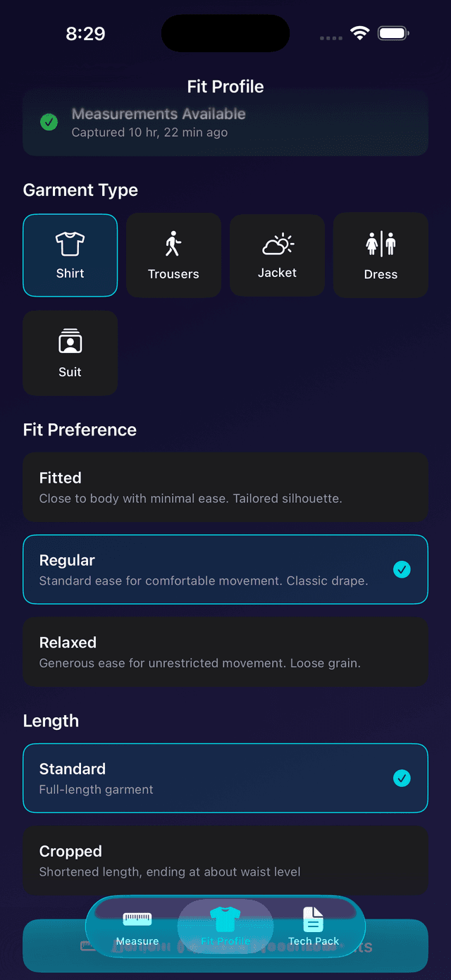Choose the Cropped length option
Screen dimensions: 451x980
pyautogui.click(x=225, y=860)
